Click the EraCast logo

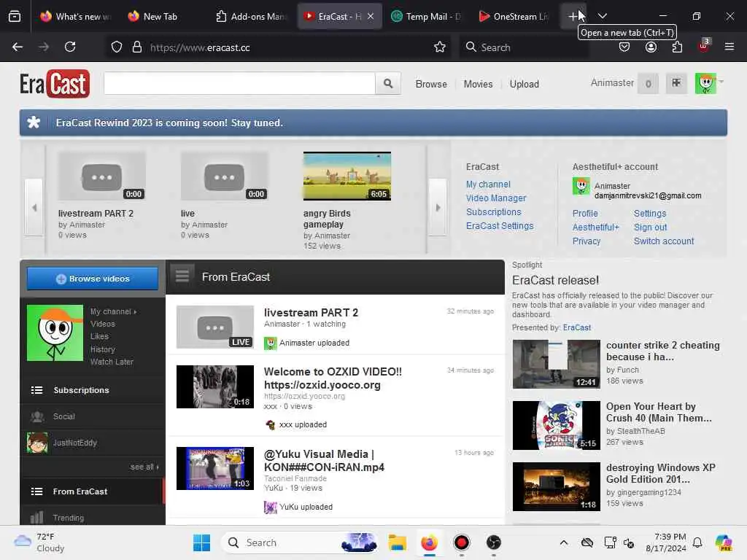tap(54, 84)
